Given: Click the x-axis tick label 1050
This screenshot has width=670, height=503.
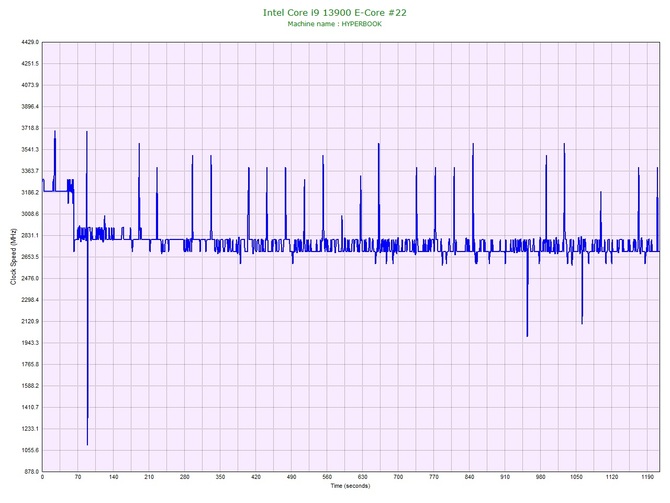Looking at the screenshot, I should [576, 477].
